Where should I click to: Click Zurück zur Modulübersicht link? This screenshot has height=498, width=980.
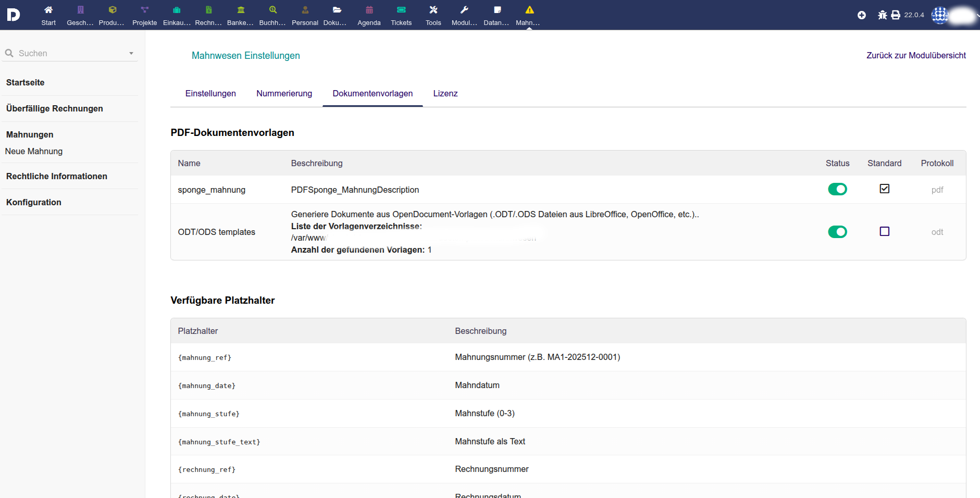915,55
